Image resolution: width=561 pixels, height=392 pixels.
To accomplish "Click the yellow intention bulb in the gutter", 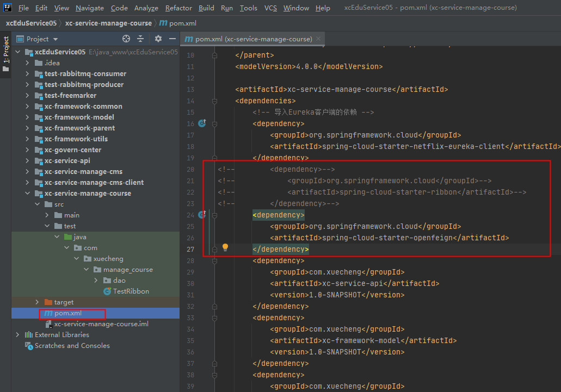I will click(225, 247).
